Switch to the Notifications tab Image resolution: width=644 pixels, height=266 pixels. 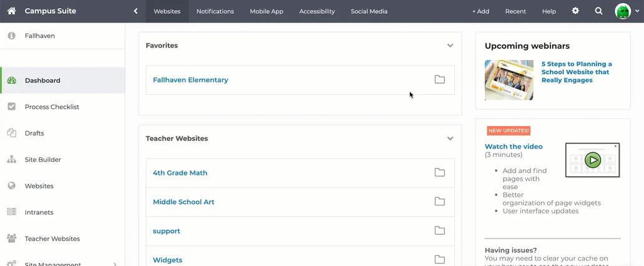click(215, 11)
